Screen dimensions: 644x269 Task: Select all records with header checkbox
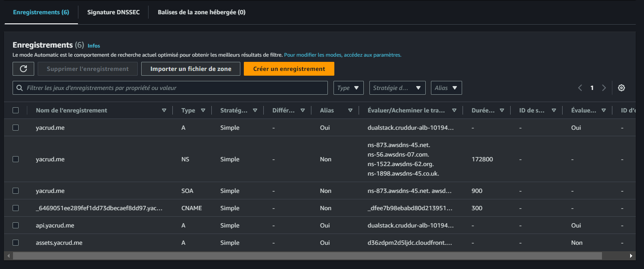point(16,110)
